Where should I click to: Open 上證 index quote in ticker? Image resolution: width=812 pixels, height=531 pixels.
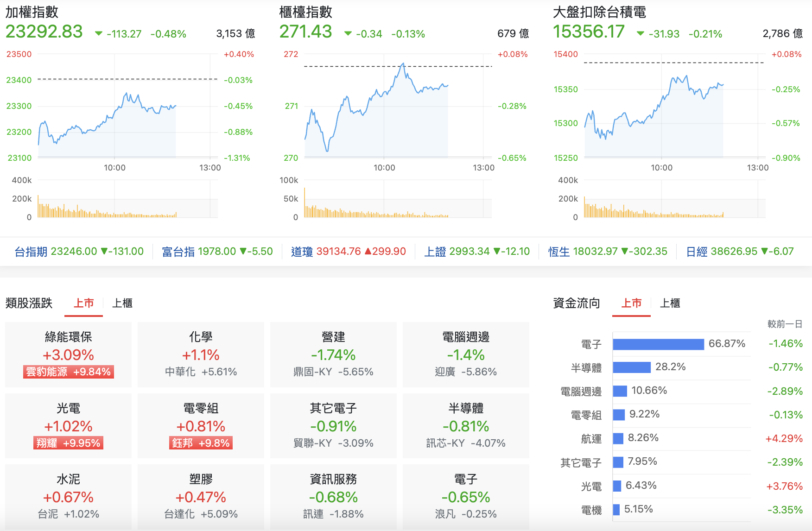pos(477,251)
